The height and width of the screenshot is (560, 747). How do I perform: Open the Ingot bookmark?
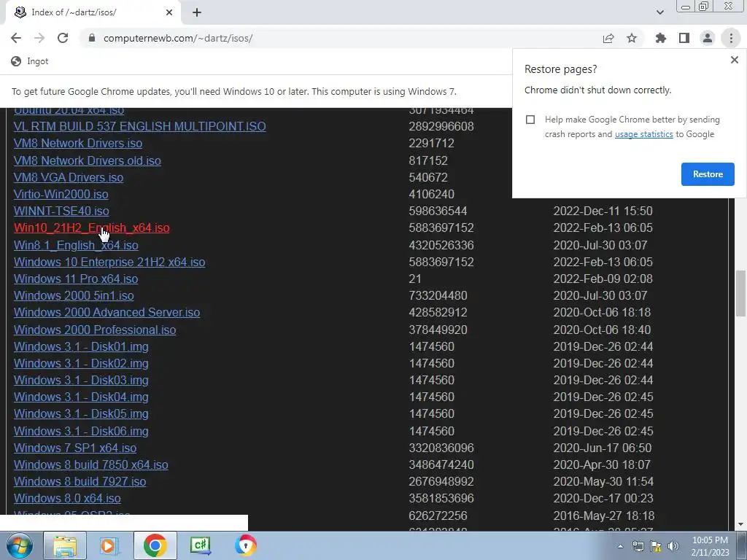[x=29, y=61]
